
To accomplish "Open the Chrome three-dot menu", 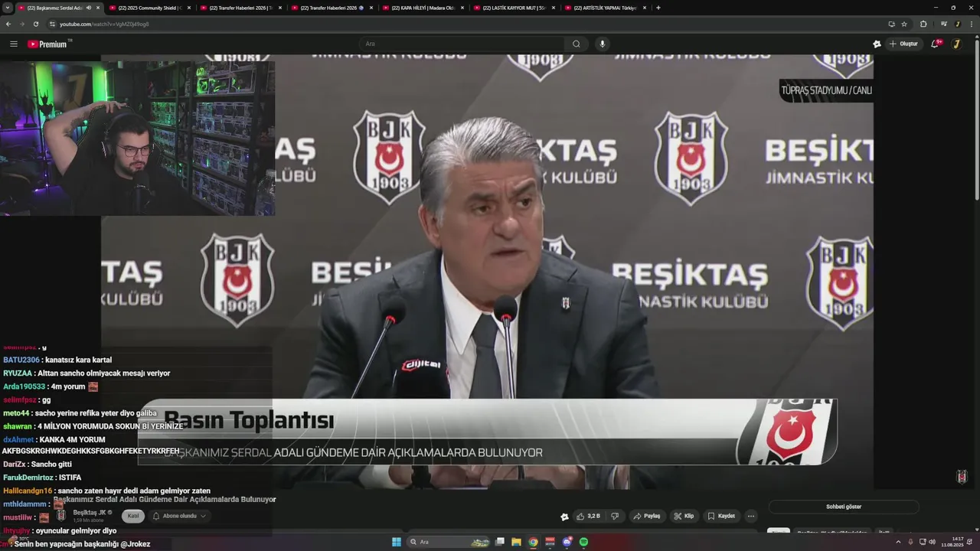I will click(972, 24).
